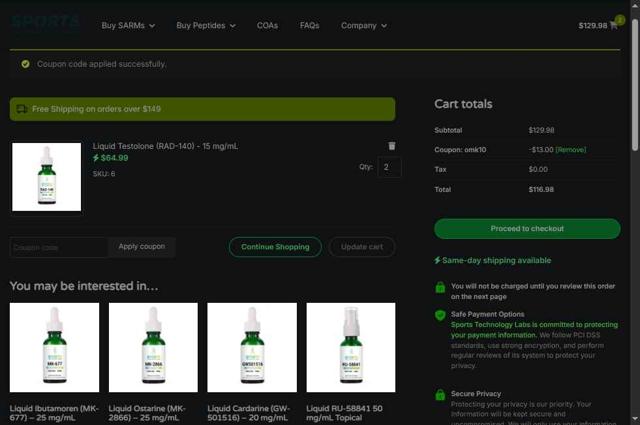Click the green success checkmark icon
The height and width of the screenshot is (425, 640).
coord(25,64)
